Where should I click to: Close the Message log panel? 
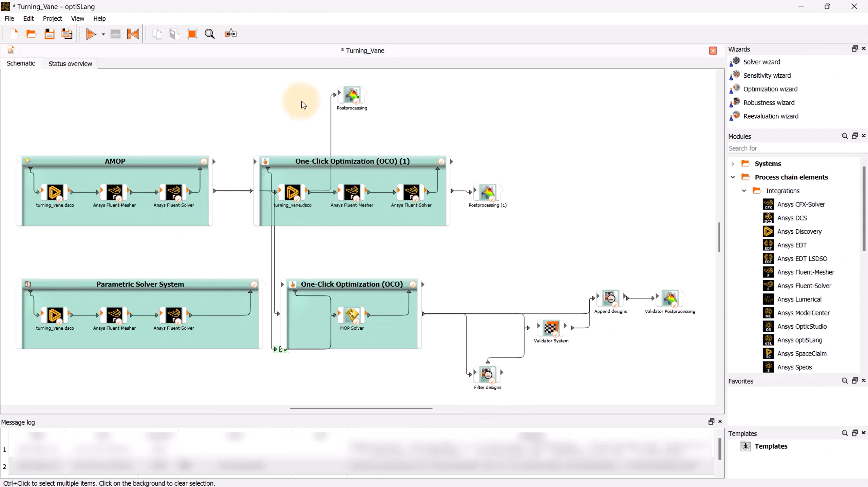720,422
